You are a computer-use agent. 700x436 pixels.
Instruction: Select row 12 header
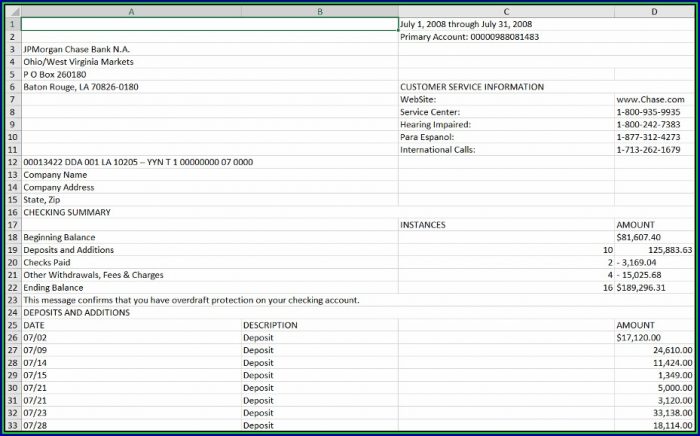point(13,162)
